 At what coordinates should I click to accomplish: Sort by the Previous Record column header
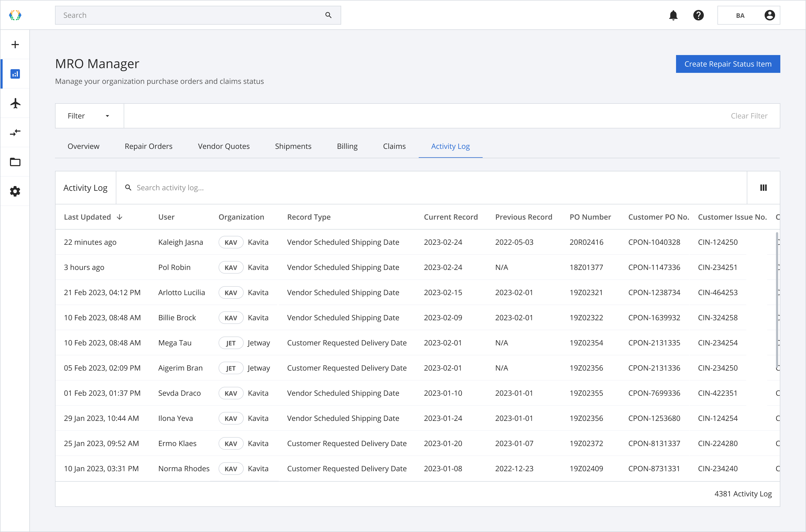tap(524, 217)
